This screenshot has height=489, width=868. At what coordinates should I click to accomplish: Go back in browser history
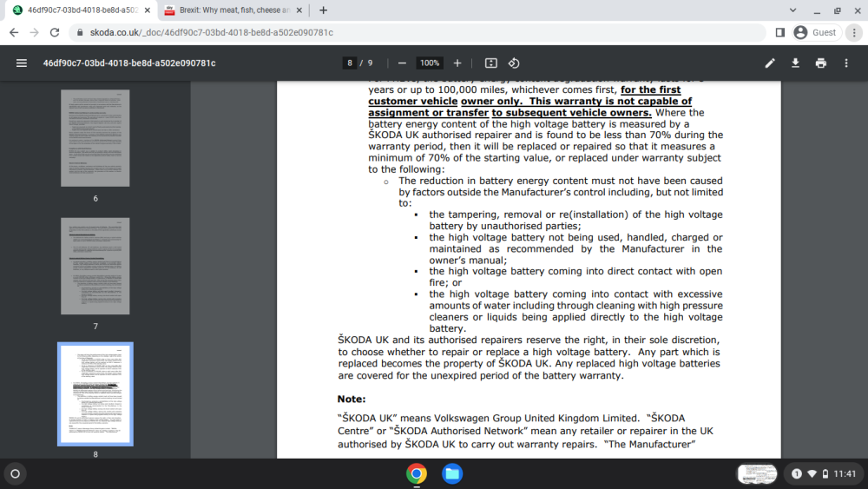pos(14,33)
